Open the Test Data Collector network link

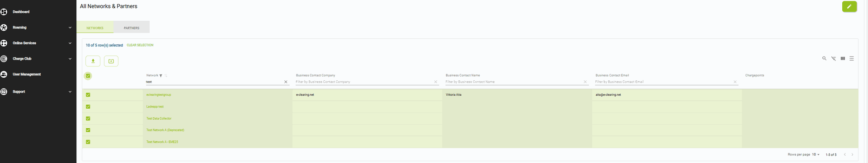point(159,118)
